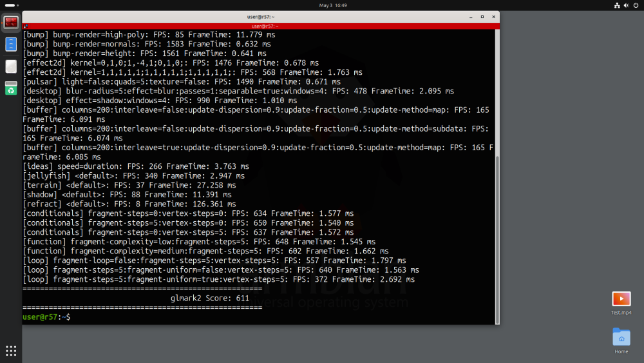Click the "glmark2 Score: 611" line
The height and width of the screenshot is (363, 644).
click(210, 299)
